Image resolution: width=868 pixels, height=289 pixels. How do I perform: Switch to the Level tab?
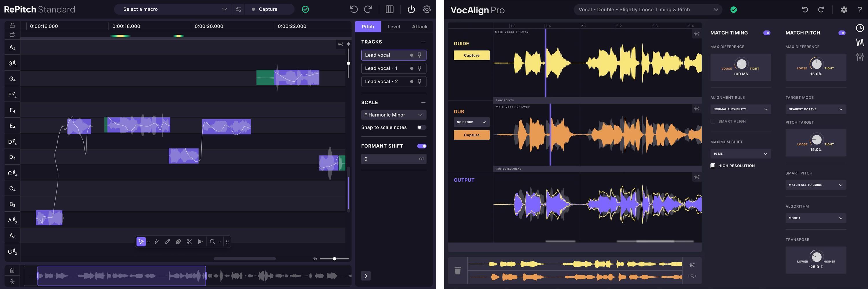(x=393, y=27)
